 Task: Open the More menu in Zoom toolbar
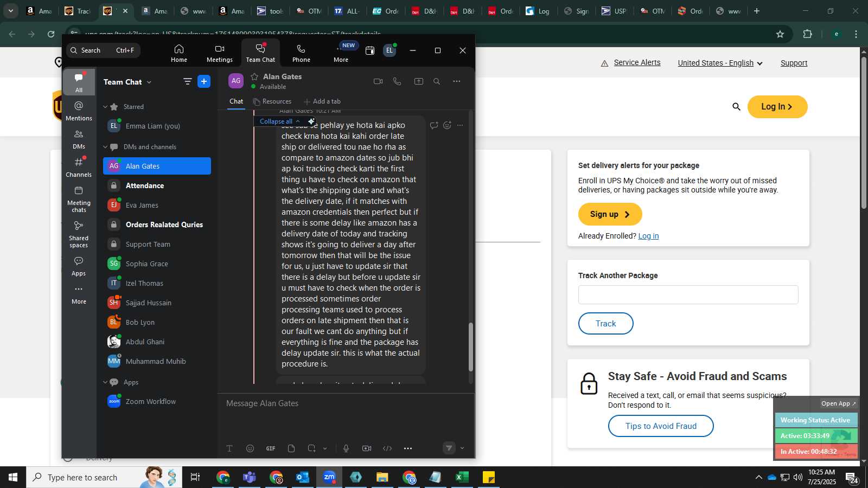(341, 53)
